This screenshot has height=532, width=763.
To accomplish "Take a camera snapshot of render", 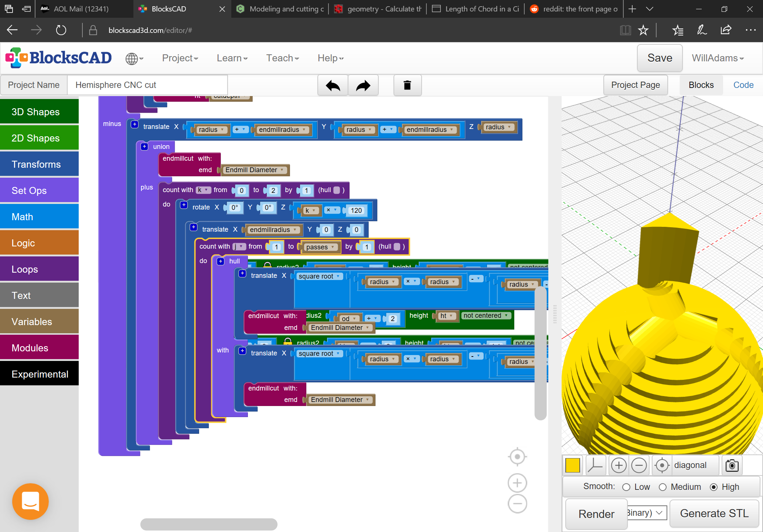I will click(x=732, y=465).
